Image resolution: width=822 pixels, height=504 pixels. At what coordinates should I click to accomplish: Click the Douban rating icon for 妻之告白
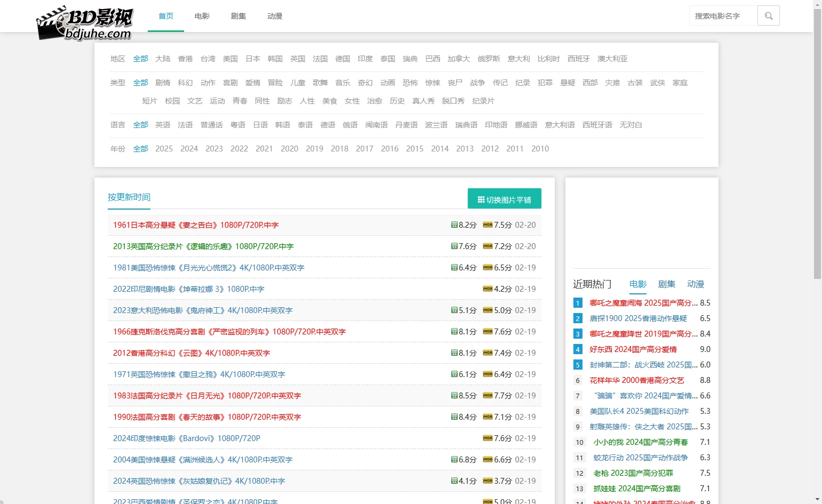454,225
